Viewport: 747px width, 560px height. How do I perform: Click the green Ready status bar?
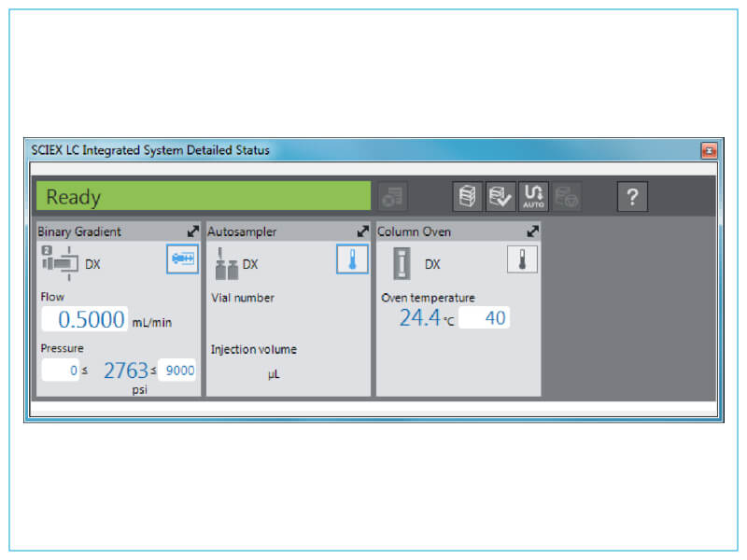point(203,197)
